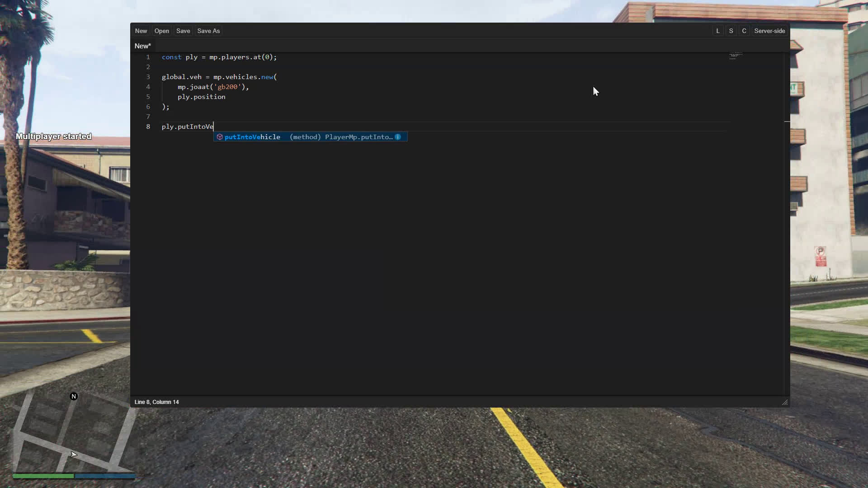Screen dimensions: 868x488
Task: Click the code minimap in the editor's top-right
Action: pos(735,56)
